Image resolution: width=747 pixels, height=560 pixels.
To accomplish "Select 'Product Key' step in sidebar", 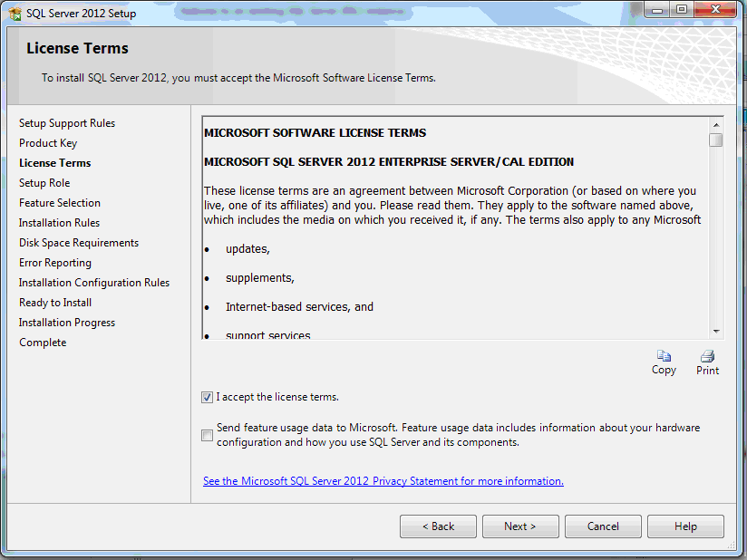I will point(48,143).
